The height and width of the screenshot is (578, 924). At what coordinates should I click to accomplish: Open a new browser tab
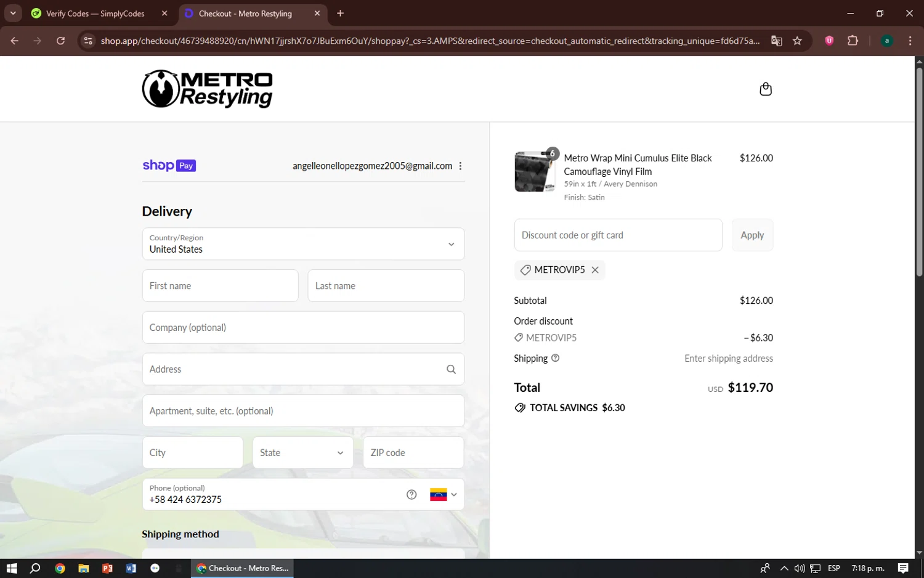[340, 13]
